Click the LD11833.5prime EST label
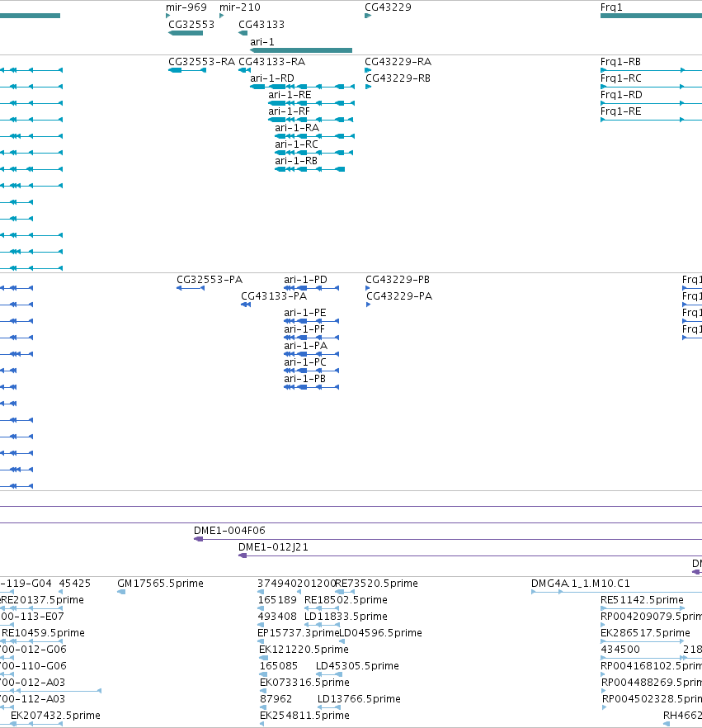 click(346, 617)
